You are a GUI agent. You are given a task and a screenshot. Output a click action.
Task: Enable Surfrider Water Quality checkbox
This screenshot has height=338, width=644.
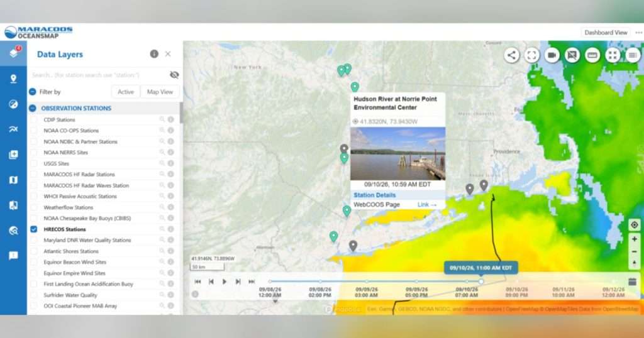point(34,295)
